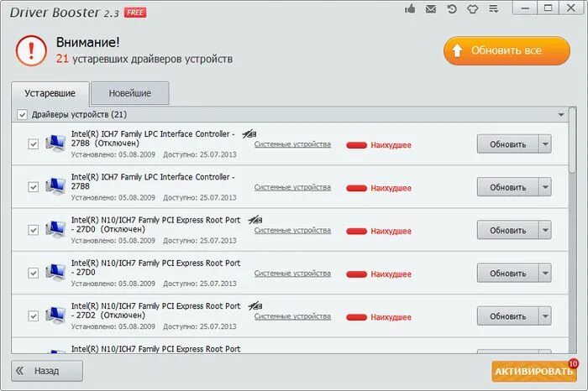The image size is (588, 391).
Task: Click the red exclamation warning icon
Action: pyautogui.click(x=31, y=50)
